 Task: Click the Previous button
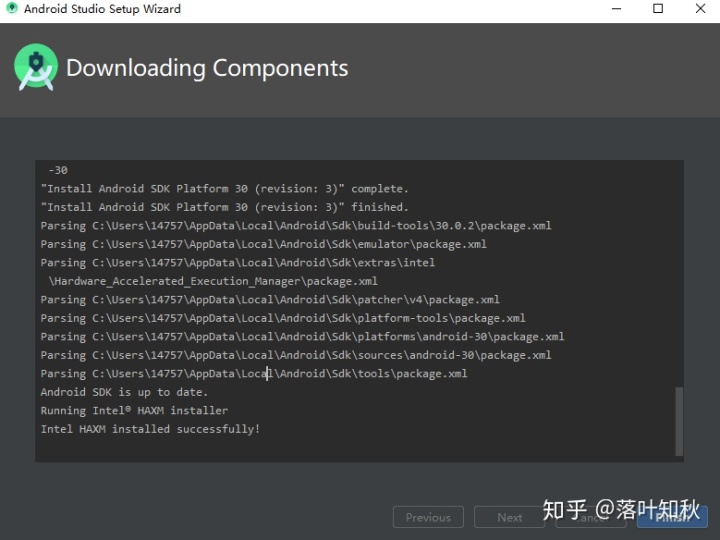(428, 518)
